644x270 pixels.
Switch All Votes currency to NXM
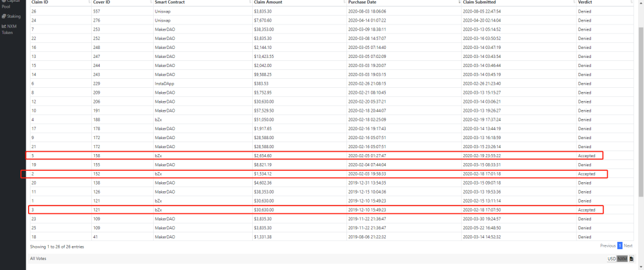(622, 259)
